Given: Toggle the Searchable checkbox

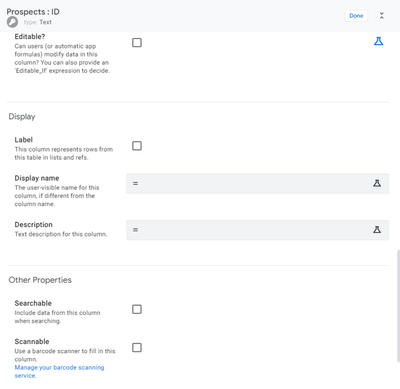Looking at the screenshot, I should [x=137, y=309].
